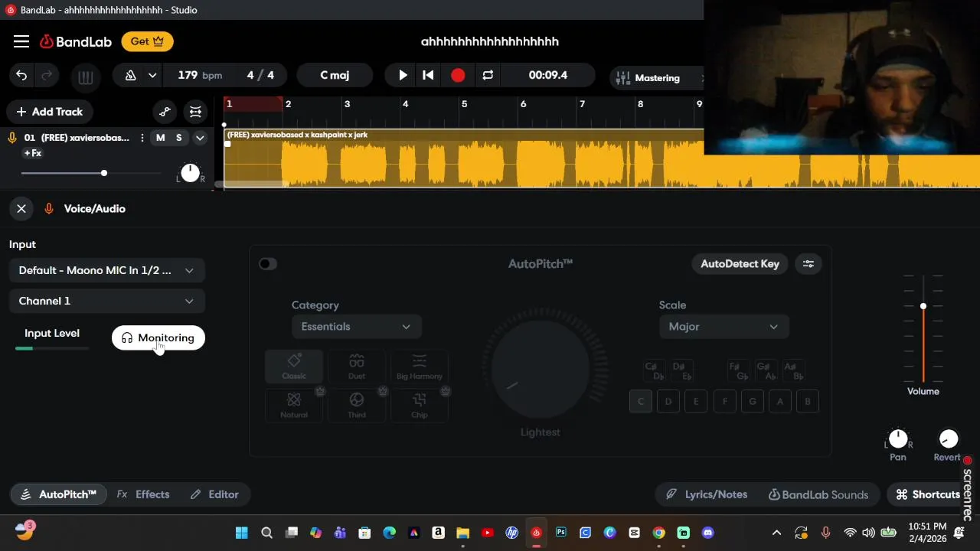The height and width of the screenshot is (551, 980).
Task: Select the Big Harmony preset
Action: coord(420,367)
